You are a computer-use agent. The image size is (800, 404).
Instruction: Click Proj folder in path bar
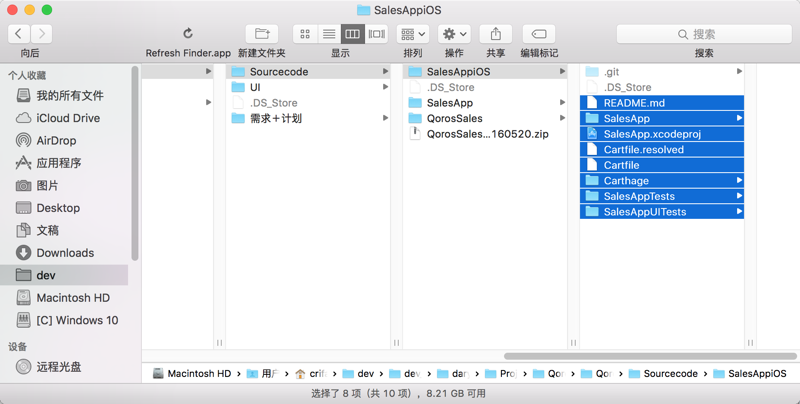(x=501, y=373)
